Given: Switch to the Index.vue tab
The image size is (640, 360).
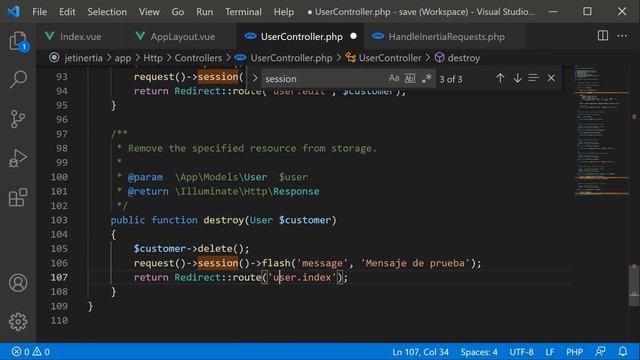Looking at the screenshot, I should point(80,36).
